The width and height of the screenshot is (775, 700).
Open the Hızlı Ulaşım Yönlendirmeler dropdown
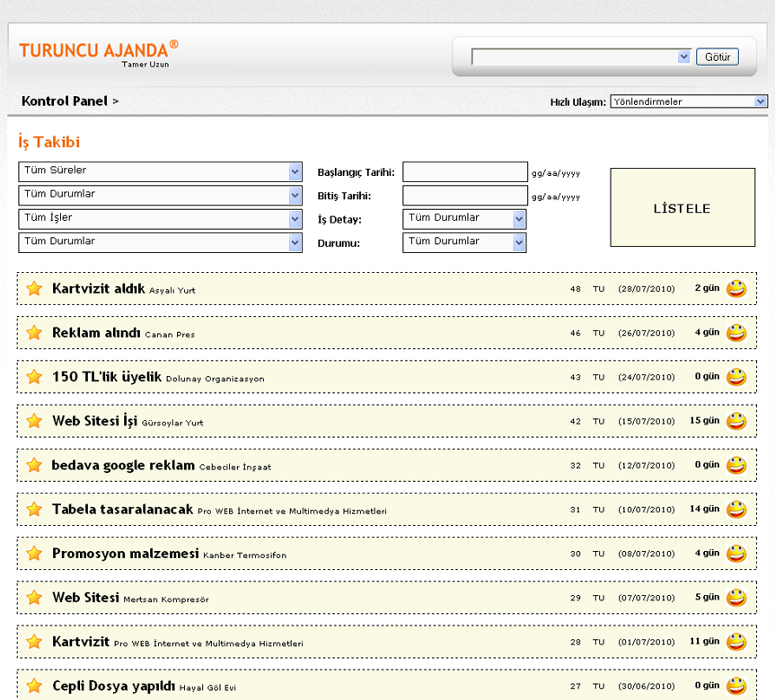688,101
